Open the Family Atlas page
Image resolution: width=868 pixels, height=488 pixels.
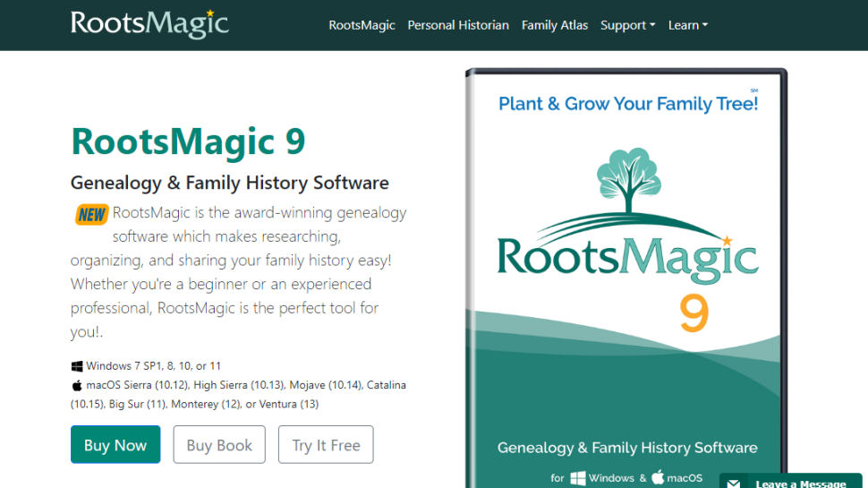[555, 25]
